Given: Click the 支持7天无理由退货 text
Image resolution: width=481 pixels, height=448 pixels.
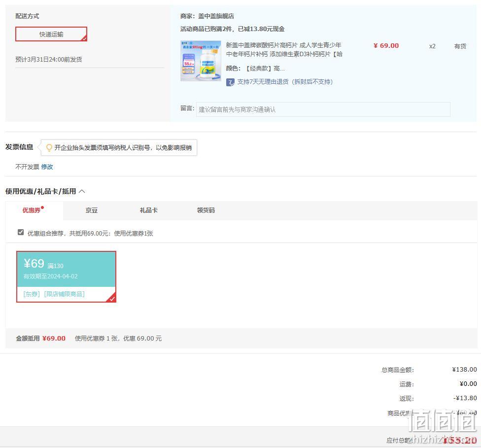Looking at the screenshot, I should [x=285, y=82].
